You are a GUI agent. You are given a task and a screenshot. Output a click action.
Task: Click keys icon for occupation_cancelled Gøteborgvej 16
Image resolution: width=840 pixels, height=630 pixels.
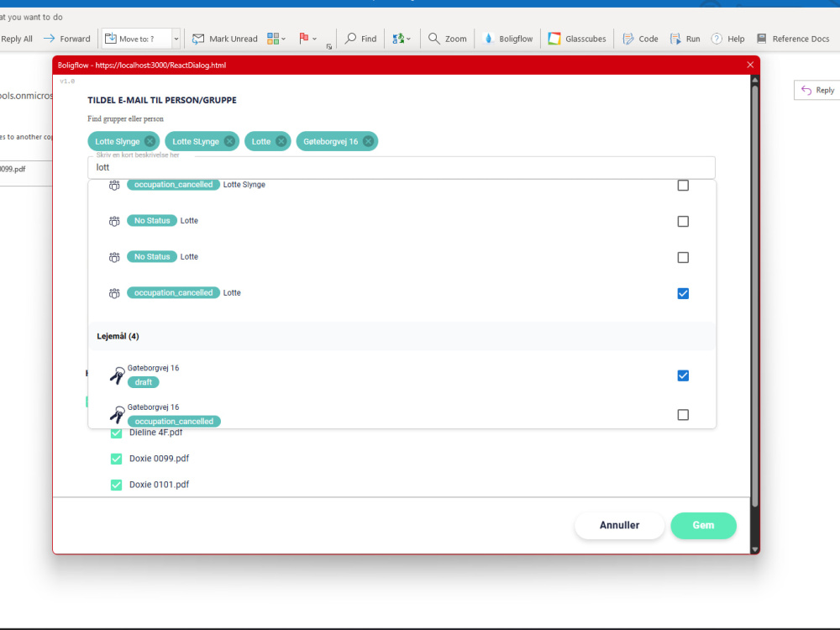117,414
